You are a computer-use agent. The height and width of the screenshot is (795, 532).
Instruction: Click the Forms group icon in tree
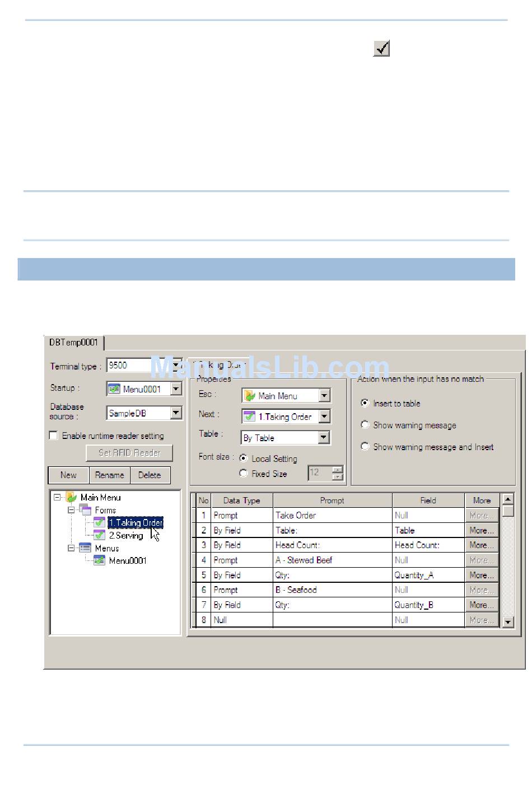tap(85, 510)
